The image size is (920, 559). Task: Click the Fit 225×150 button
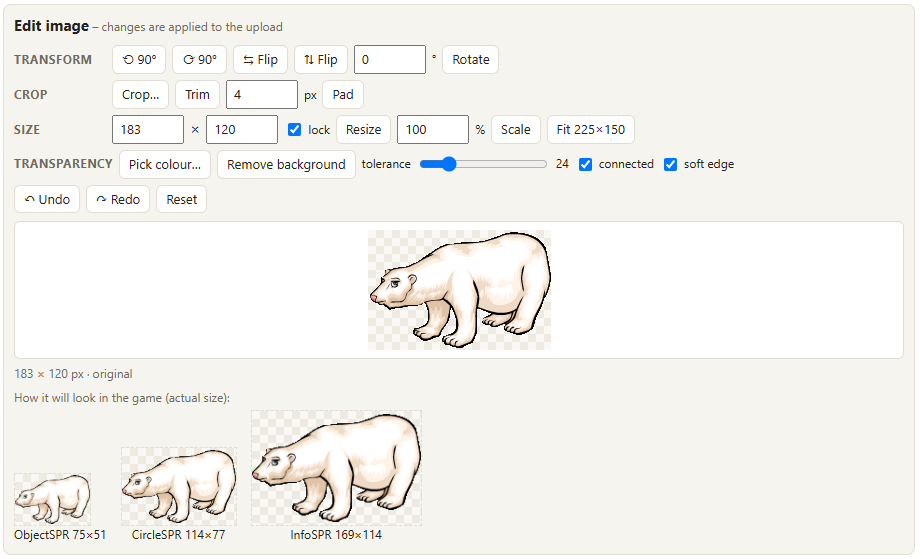pos(591,130)
